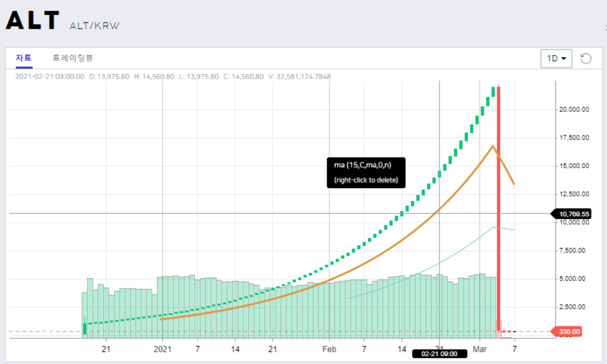Click the Feb label on time axis
The image size is (607, 364).
(x=329, y=349)
